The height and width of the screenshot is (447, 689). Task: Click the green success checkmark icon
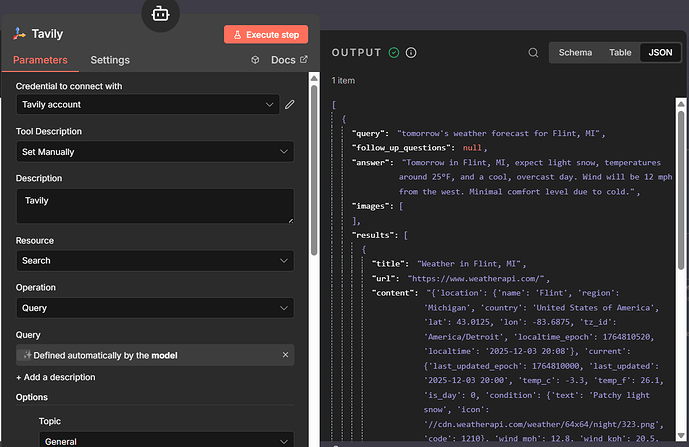pos(394,53)
